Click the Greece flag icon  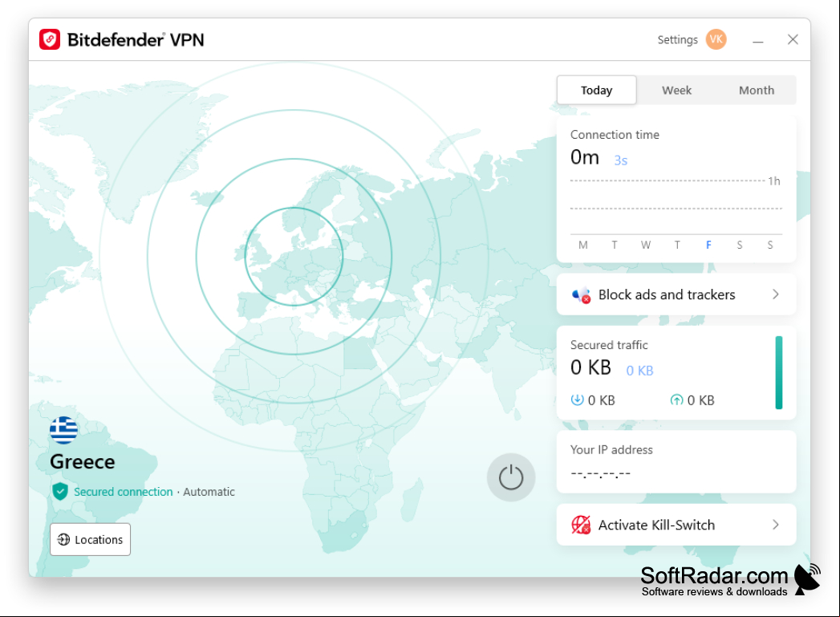point(63,430)
